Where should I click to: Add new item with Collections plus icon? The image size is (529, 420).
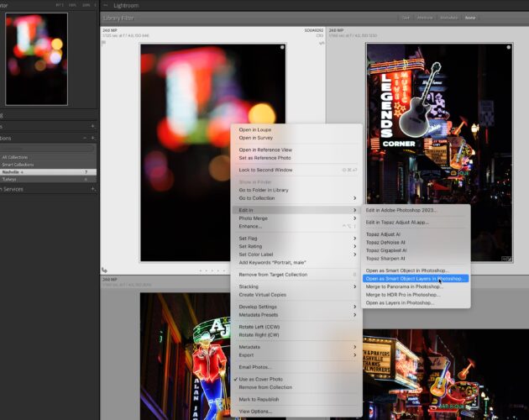pos(92,138)
